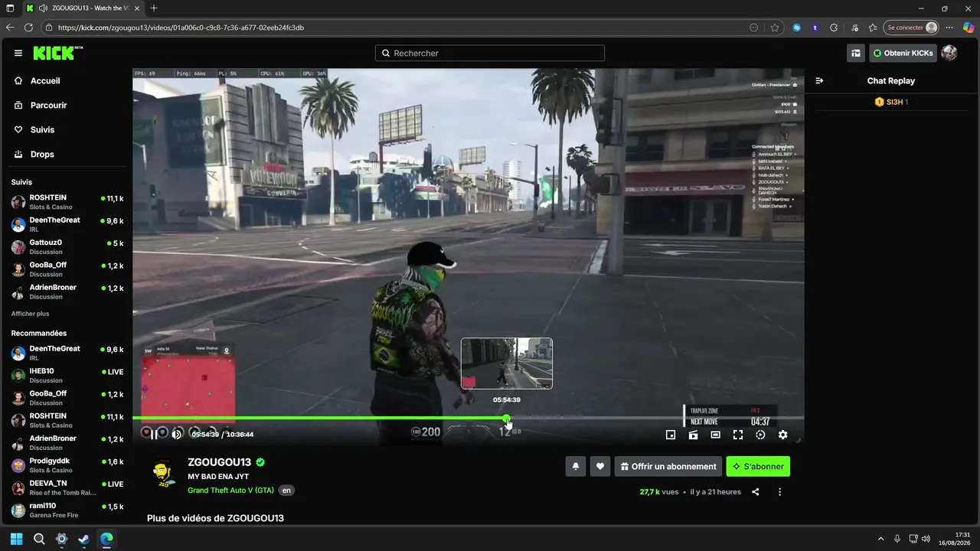Click the 'en' language tag
The width and height of the screenshot is (980, 551).
[x=286, y=491]
